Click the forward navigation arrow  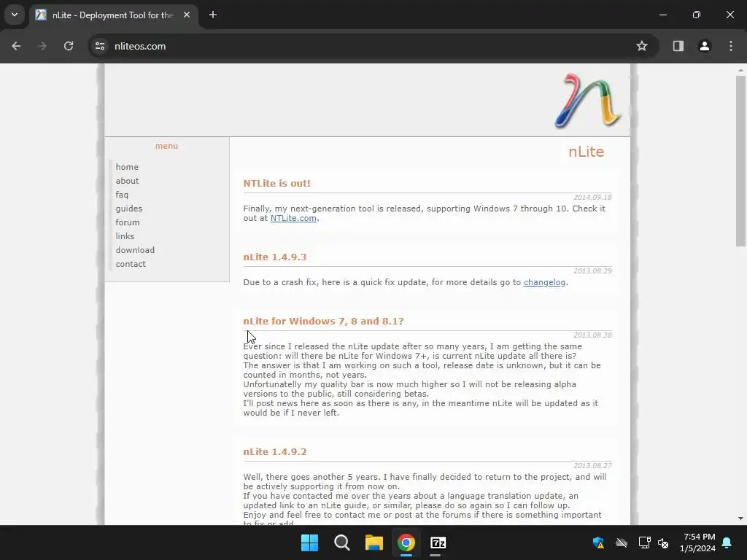point(42,46)
